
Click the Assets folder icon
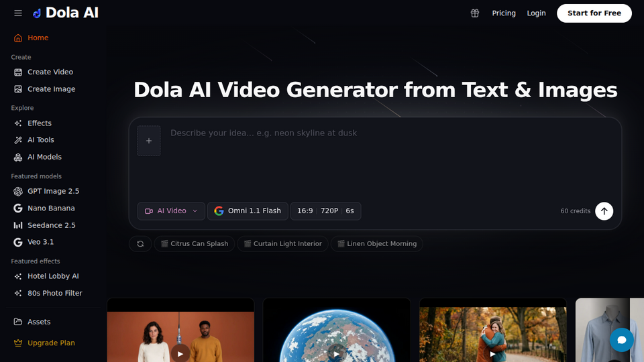(x=17, y=322)
